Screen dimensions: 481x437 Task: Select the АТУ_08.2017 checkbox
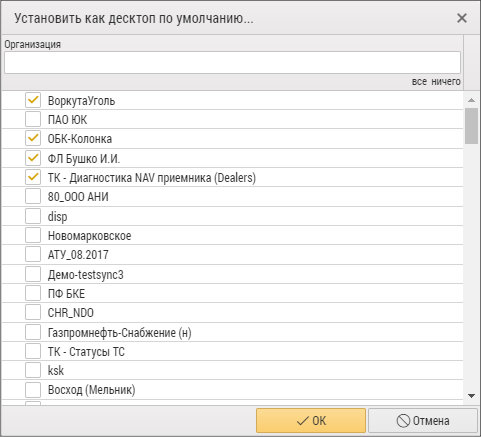click(33, 255)
